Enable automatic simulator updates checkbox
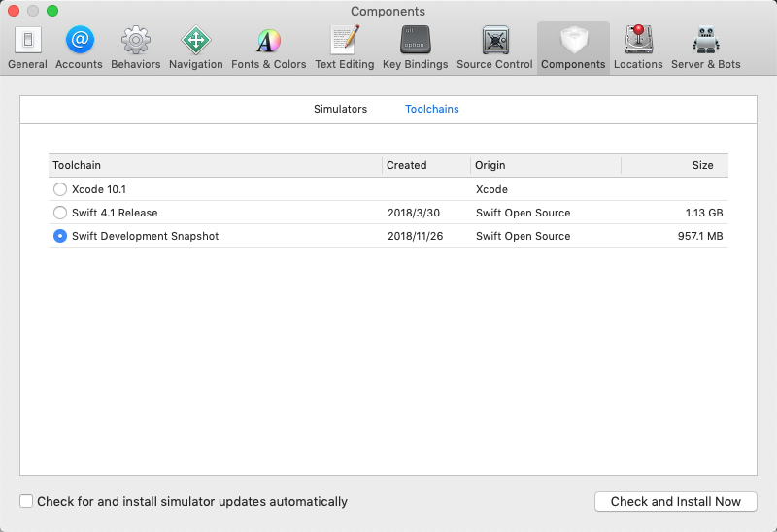Viewport: 777px width, 532px height. pyautogui.click(x=26, y=501)
